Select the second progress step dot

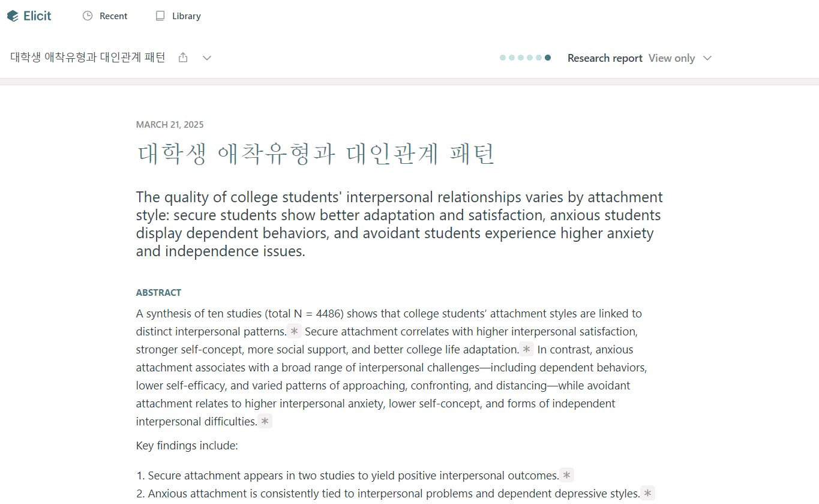(512, 58)
